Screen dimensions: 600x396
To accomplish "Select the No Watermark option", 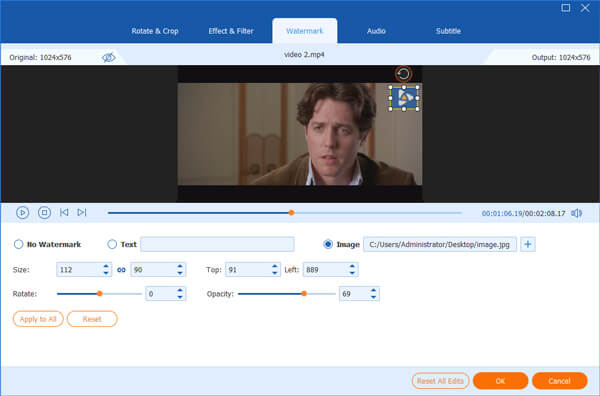I will tap(18, 244).
